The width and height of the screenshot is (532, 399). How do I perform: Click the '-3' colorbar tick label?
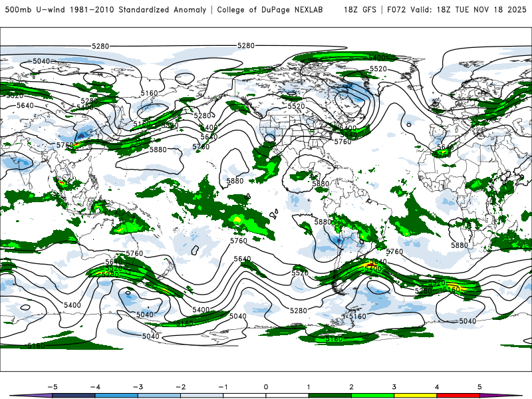(138, 387)
